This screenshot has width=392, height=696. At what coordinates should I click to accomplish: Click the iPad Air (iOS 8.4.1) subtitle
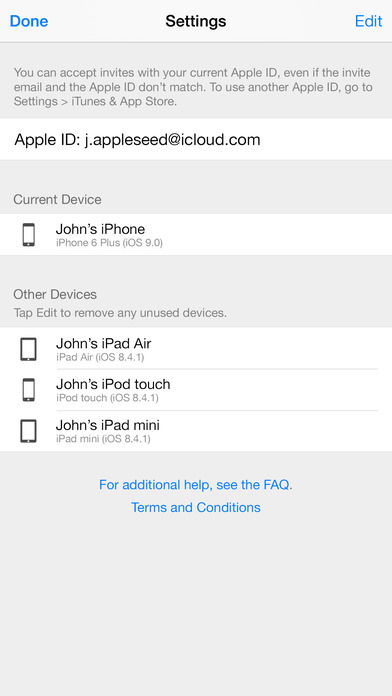click(100, 357)
